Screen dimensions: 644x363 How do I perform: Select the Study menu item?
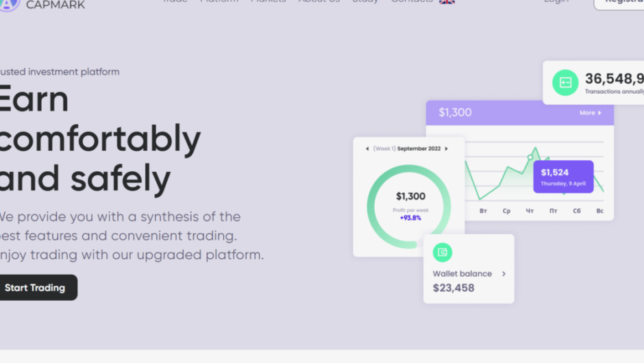(364, 2)
